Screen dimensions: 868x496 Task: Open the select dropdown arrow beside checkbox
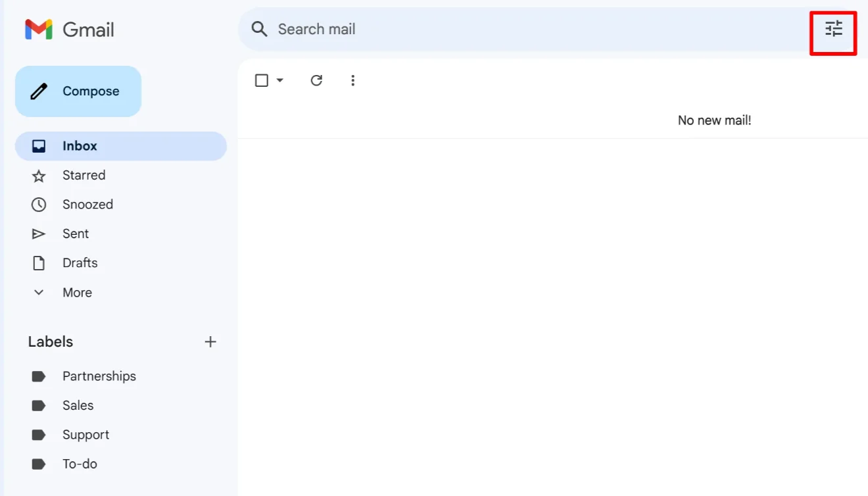pyautogui.click(x=280, y=80)
